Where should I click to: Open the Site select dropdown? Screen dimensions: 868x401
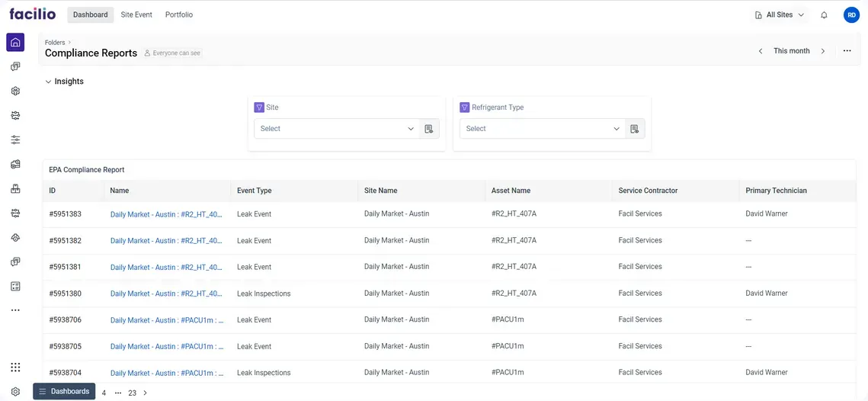point(336,129)
